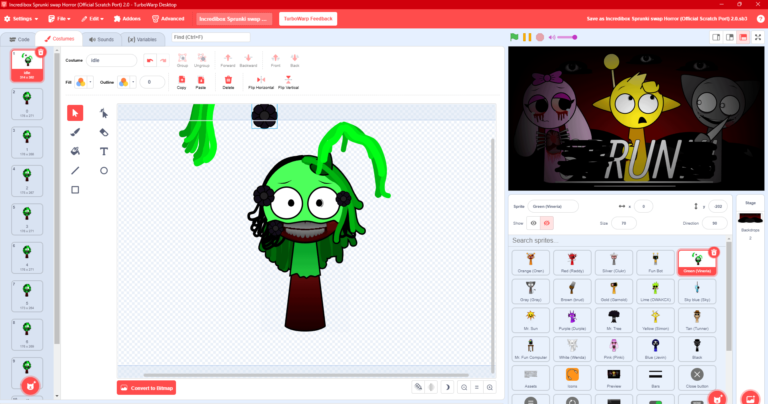The height and width of the screenshot is (404, 768).
Task: Enter full screen stage mode
Action: pyautogui.click(x=758, y=37)
